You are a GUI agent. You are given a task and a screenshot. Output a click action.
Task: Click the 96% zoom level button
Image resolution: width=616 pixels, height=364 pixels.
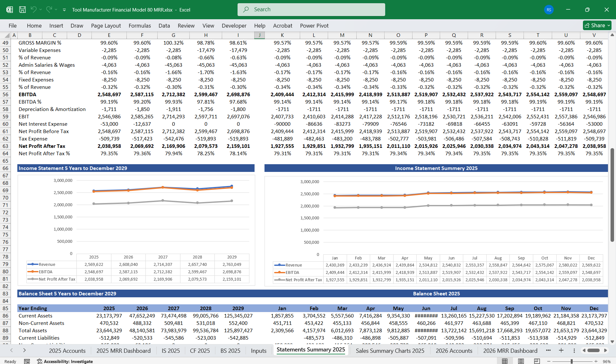click(x=607, y=361)
